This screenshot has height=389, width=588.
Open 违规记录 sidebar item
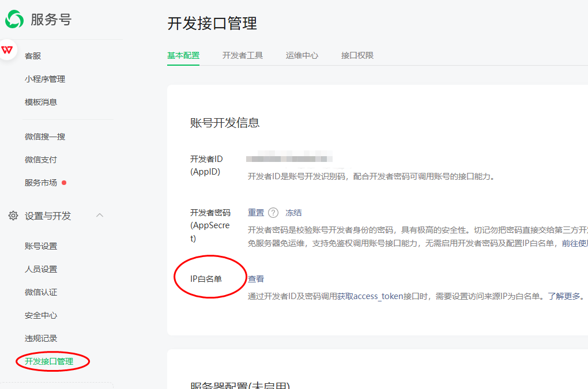(41, 338)
